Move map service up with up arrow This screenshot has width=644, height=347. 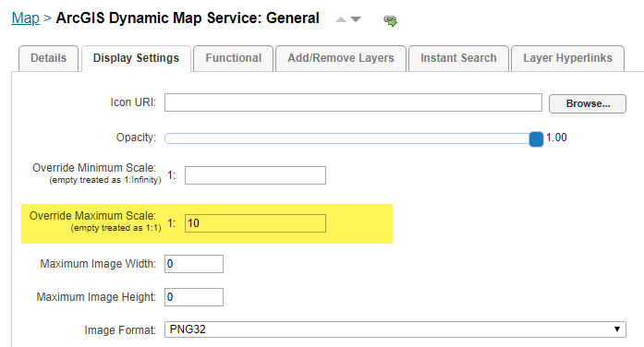pos(341,19)
